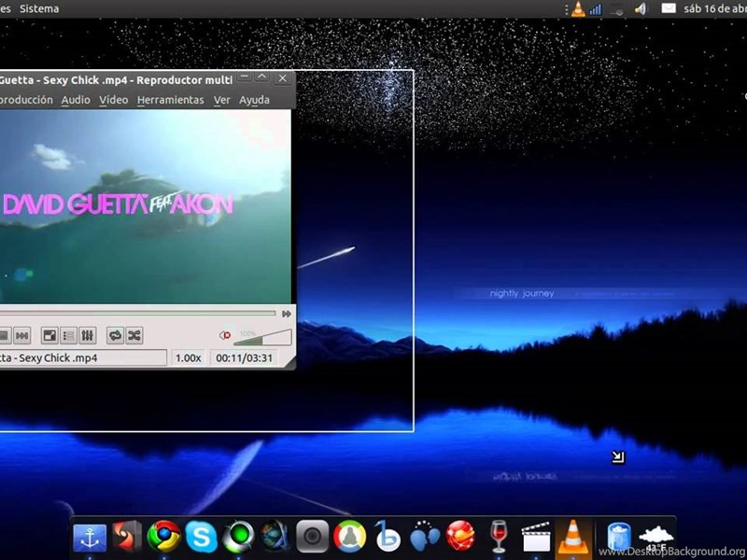Toggle shuffle random playback in VLC

tap(134, 336)
